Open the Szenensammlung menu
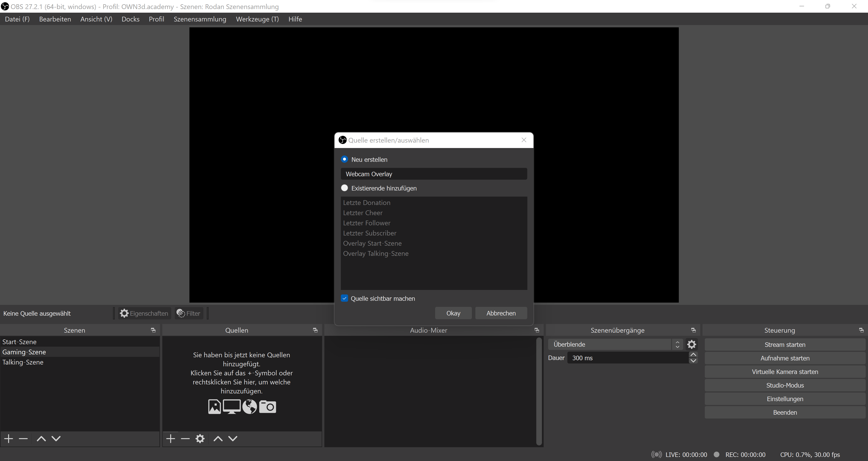Screen dimensions: 868x461 [x=200, y=19]
